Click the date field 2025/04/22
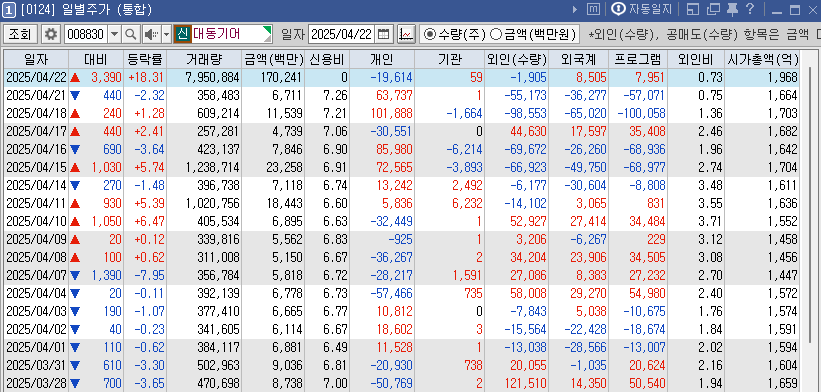 coord(341,35)
